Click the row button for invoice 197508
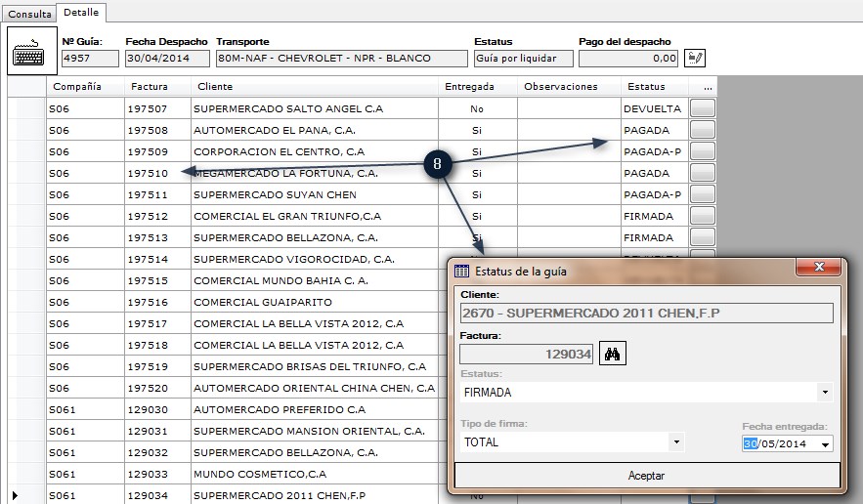This screenshot has width=863, height=504. [x=703, y=130]
